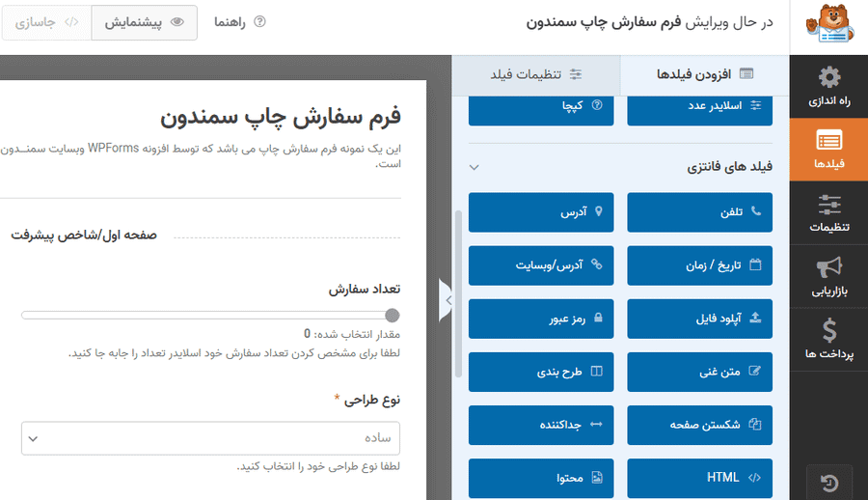Add the تاریخ / زمان date field
The width and height of the screenshot is (868, 500).
(x=700, y=265)
